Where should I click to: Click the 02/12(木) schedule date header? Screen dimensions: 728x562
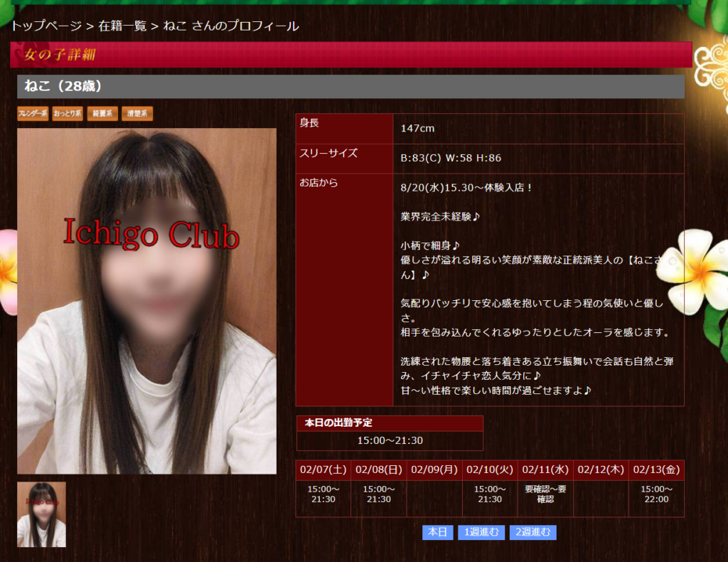[x=601, y=470]
